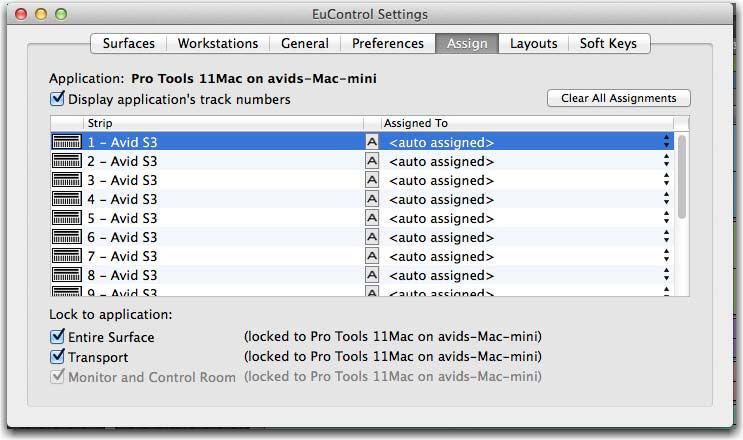This screenshot has width=743, height=440.
Task: Open the assignment dropdown for strip 3
Action: 666,180
